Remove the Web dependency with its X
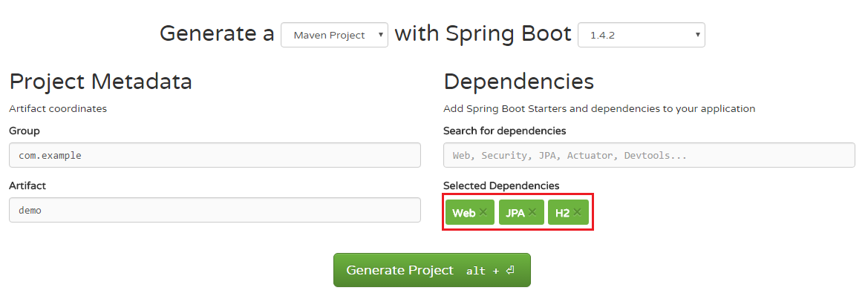This screenshot has width=868, height=293. click(x=483, y=211)
